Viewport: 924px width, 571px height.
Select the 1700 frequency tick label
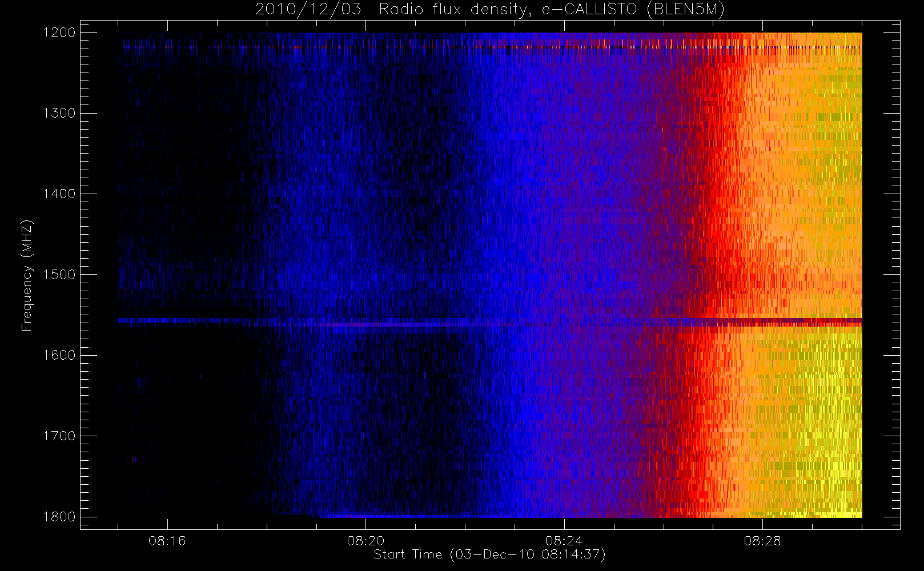(x=59, y=436)
